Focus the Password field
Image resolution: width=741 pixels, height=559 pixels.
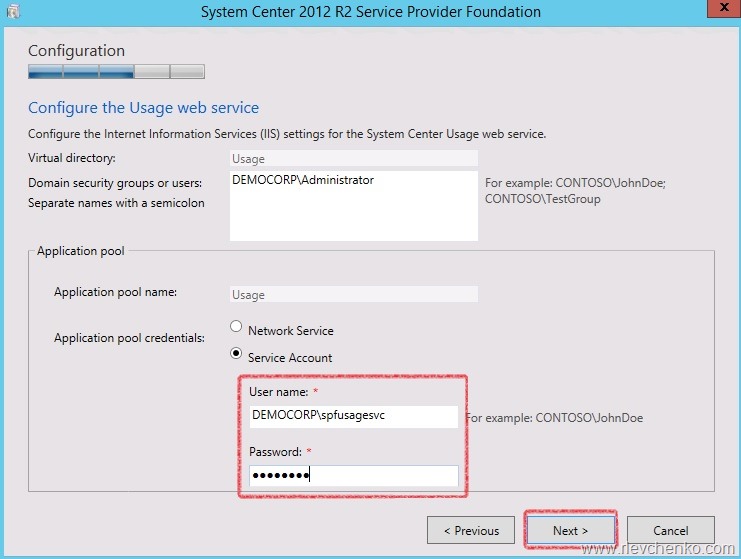pos(353,476)
